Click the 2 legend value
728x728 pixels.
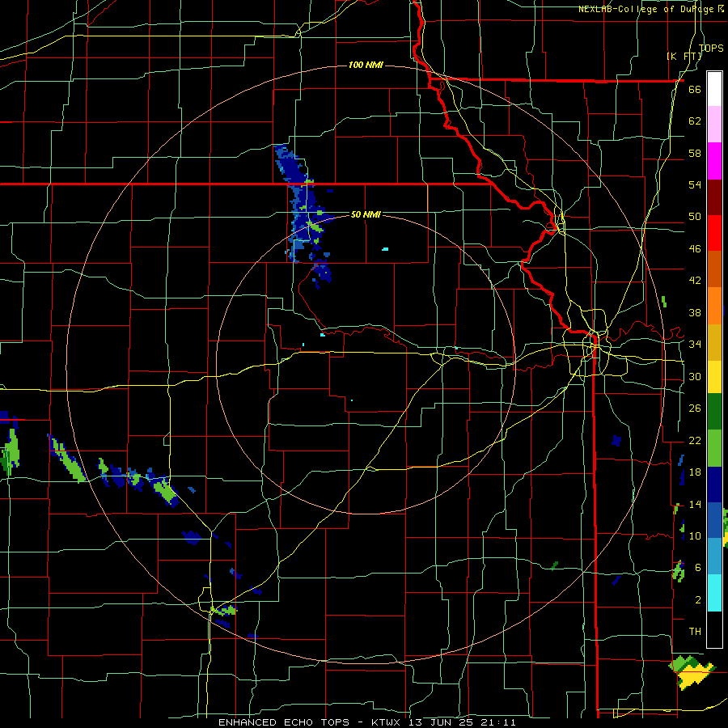click(698, 600)
